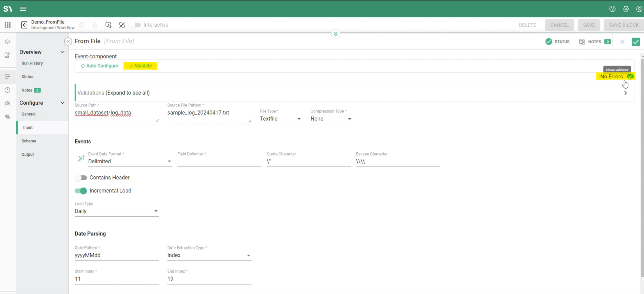Viewport: 644px width, 294px height.
Task: Click the Date Pattern input field
Action: click(x=116, y=255)
